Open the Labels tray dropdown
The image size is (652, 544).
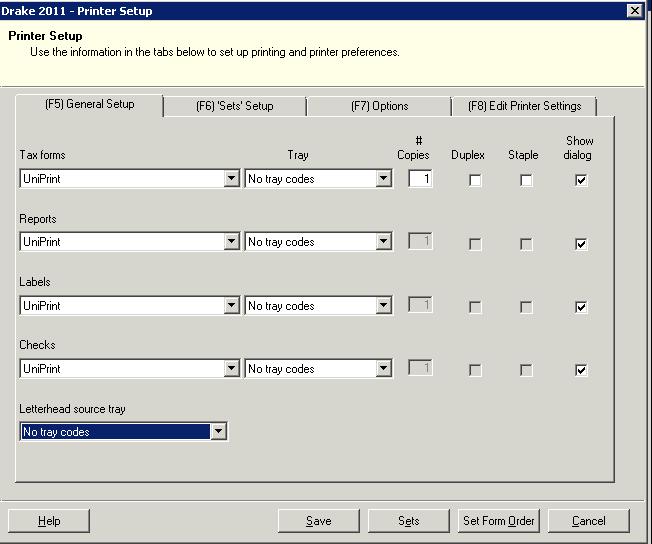pyautogui.click(x=384, y=306)
